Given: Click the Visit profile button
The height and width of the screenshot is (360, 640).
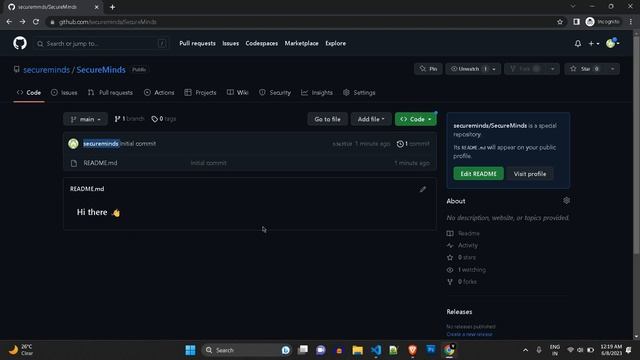Looking at the screenshot, I should tap(529, 174).
